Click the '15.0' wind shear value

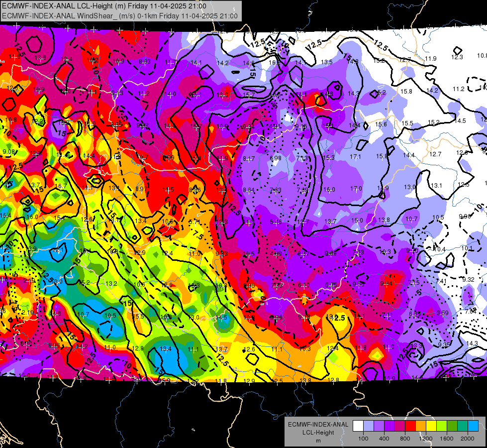pyautogui.click(x=357, y=220)
